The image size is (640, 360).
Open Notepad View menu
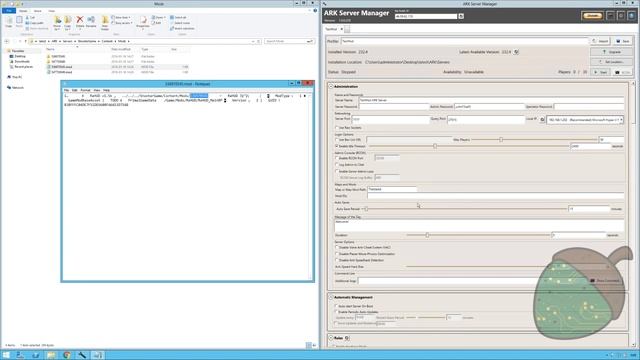click(97, 90)
